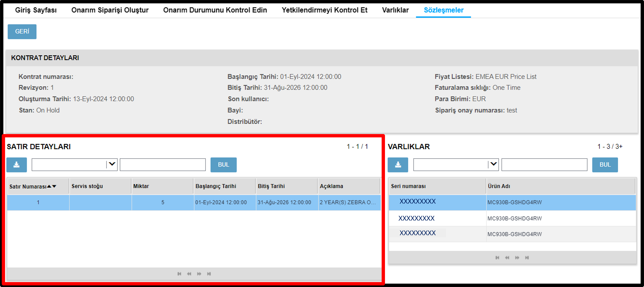Open the second asset serial number link
This screenshot has width=644, height=287.
[x=417, y=218]
